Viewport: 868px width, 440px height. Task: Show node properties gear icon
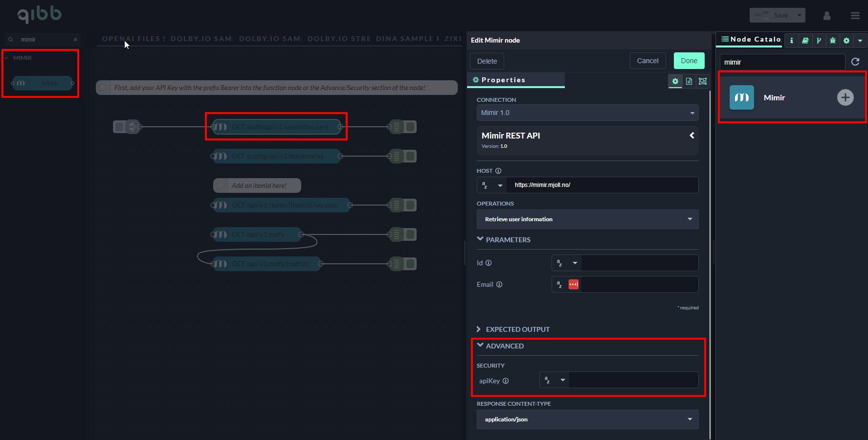tap(675, 81)
